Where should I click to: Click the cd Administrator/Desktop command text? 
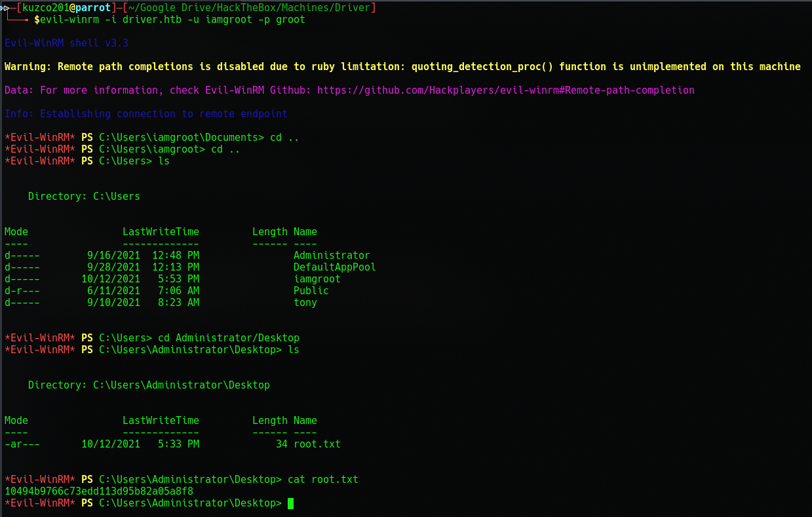(x=228, y=338)
